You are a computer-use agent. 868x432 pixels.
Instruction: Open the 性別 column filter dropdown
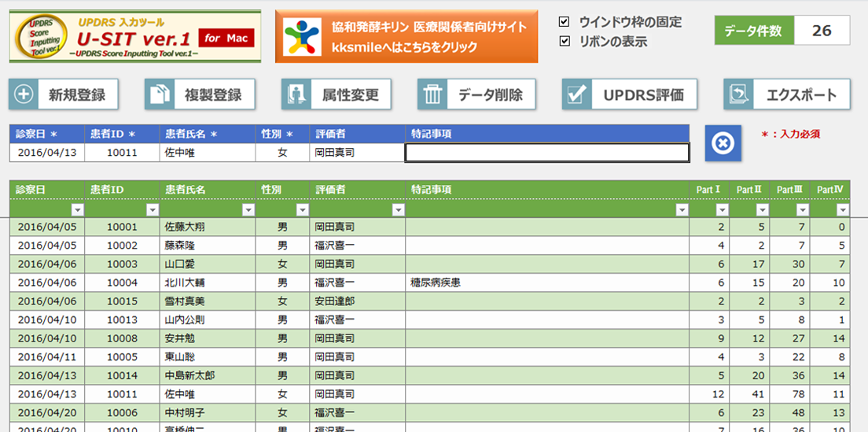pyautogui.click(x=302, y=210)
